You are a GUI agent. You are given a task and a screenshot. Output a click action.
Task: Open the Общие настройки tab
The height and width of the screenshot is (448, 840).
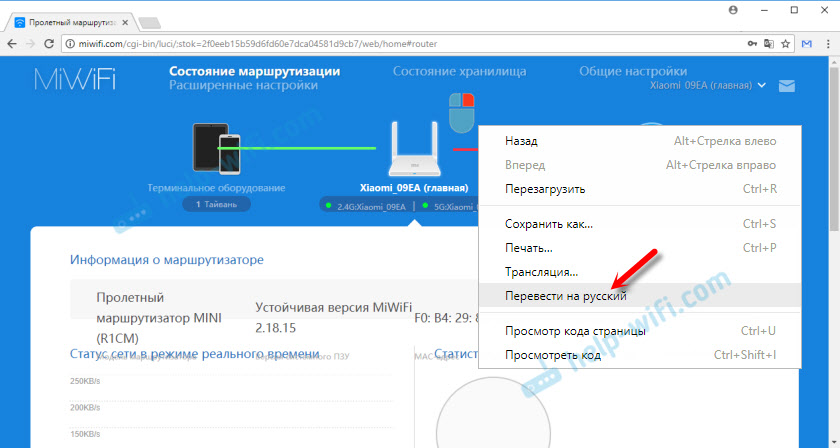tap(633, 71)
